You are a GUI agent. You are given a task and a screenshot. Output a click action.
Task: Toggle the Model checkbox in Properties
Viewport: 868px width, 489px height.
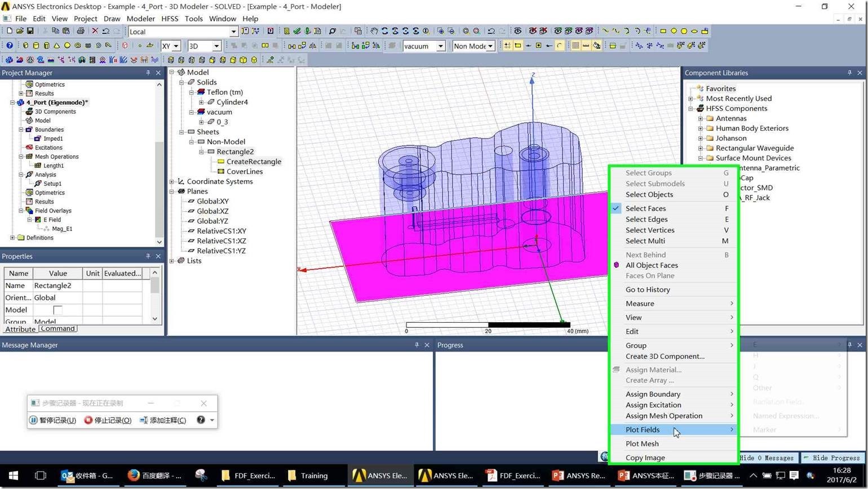pyautogui.click(x=57, y=310)
